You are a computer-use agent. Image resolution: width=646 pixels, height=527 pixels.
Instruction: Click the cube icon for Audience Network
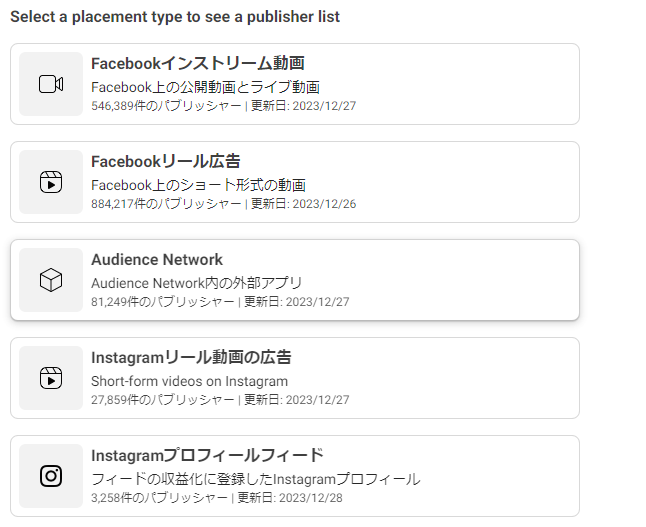coord(51,280)
